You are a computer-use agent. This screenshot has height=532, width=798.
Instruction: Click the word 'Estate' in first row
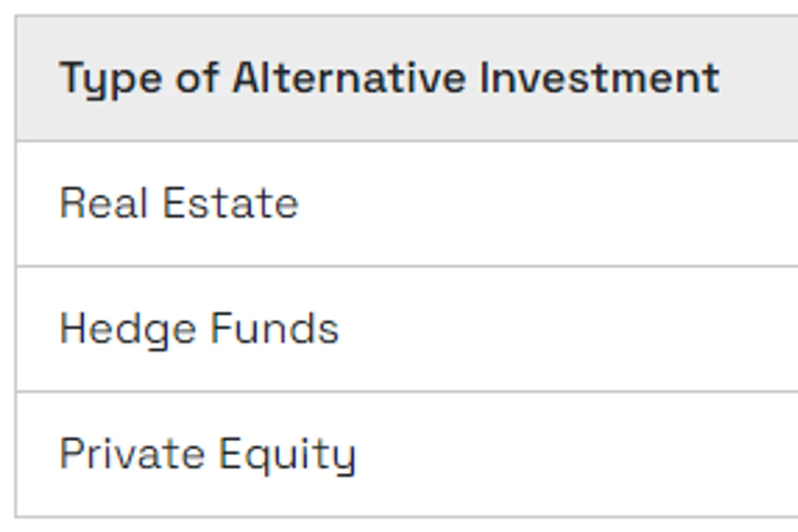pos(231,203)
